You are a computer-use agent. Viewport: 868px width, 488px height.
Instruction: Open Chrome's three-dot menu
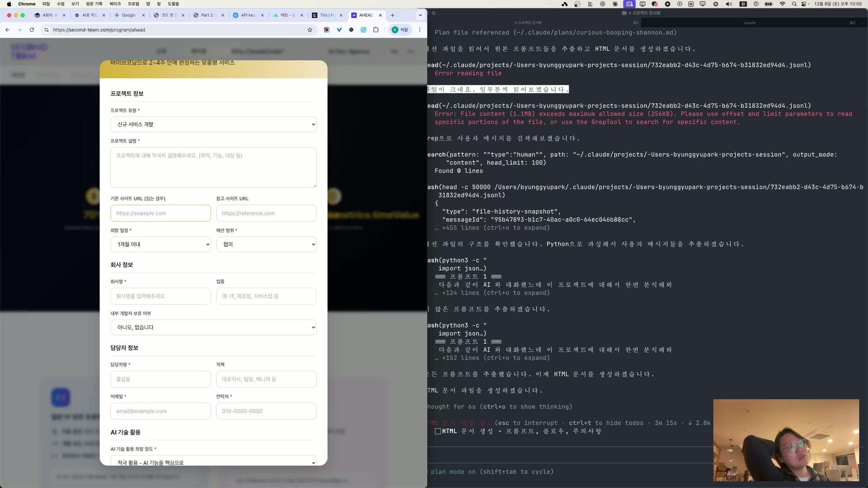pos(420,30)
